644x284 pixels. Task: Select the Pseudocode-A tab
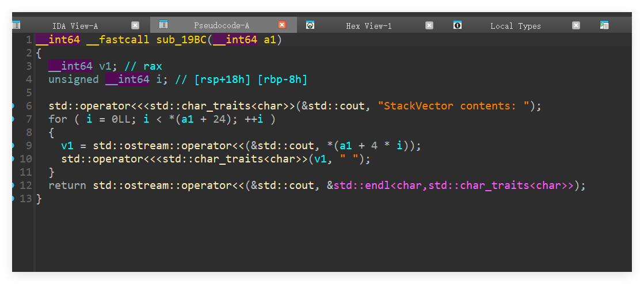(222, 25)
